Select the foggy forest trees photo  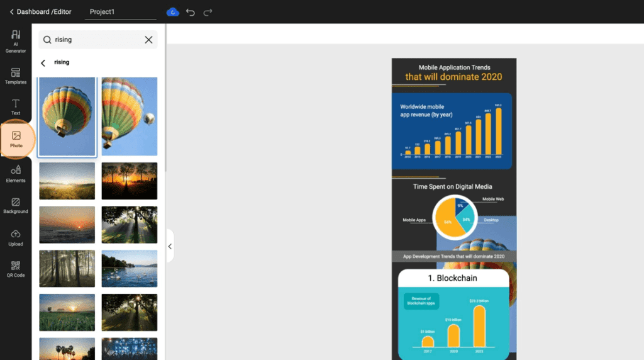click(67, 268)
